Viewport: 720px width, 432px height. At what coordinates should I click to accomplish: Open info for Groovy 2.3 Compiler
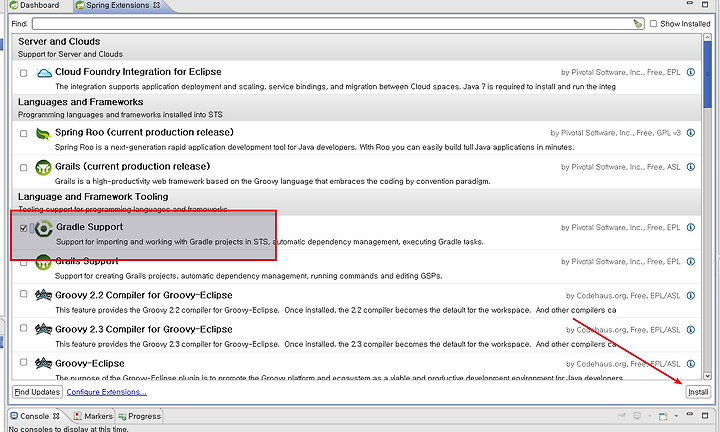coord(691,330)
